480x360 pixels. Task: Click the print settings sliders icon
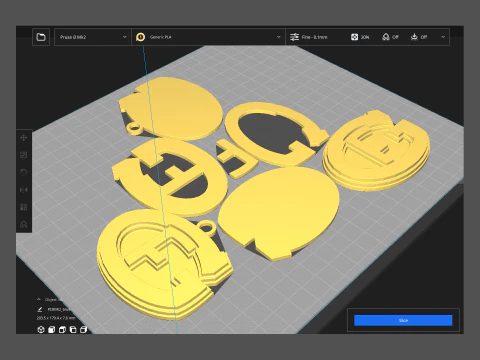pos(294,37)
